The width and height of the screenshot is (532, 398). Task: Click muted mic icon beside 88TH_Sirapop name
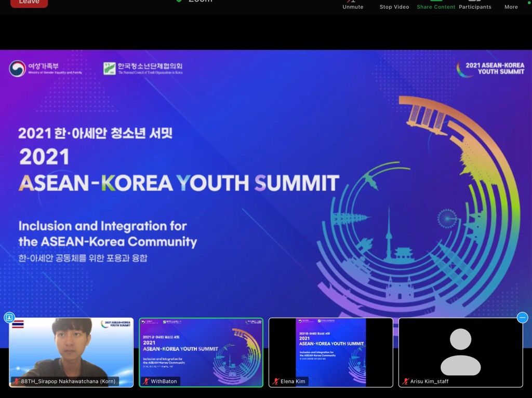[x=16, y=381]
